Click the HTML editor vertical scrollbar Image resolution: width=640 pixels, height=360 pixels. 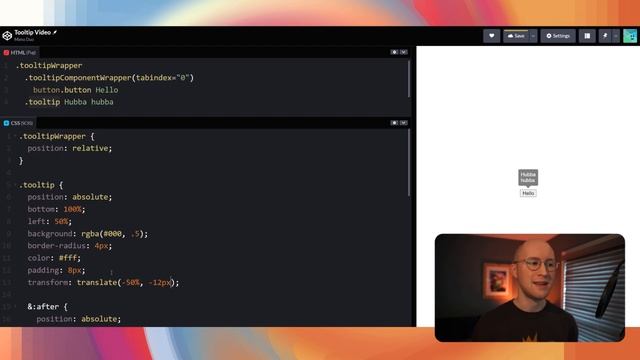[x=409, y=79]
